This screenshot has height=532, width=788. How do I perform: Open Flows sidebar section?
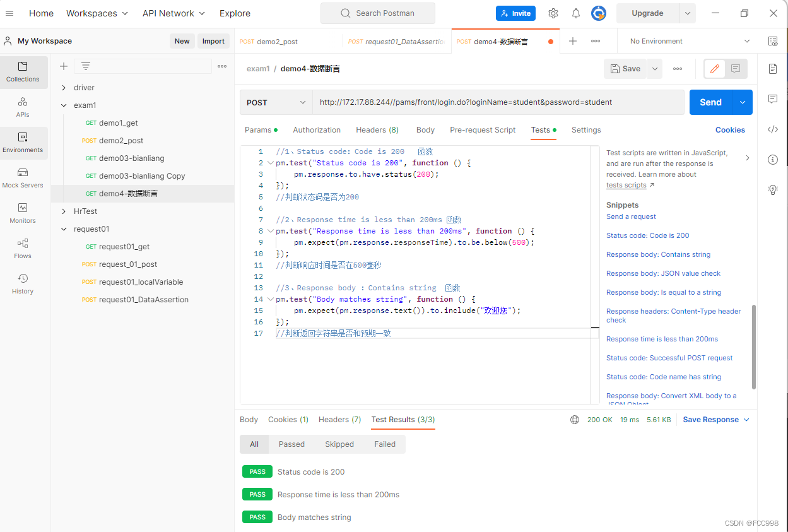23,249
